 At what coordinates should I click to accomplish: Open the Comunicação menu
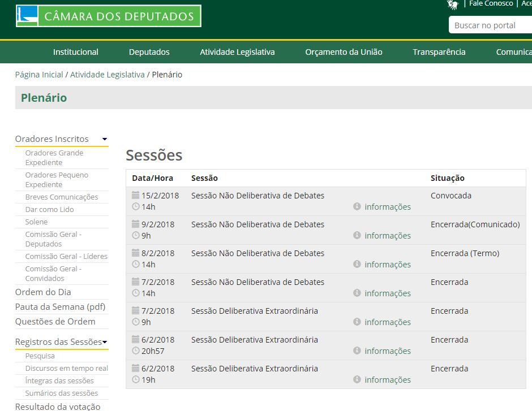click(x=514, y=52)
